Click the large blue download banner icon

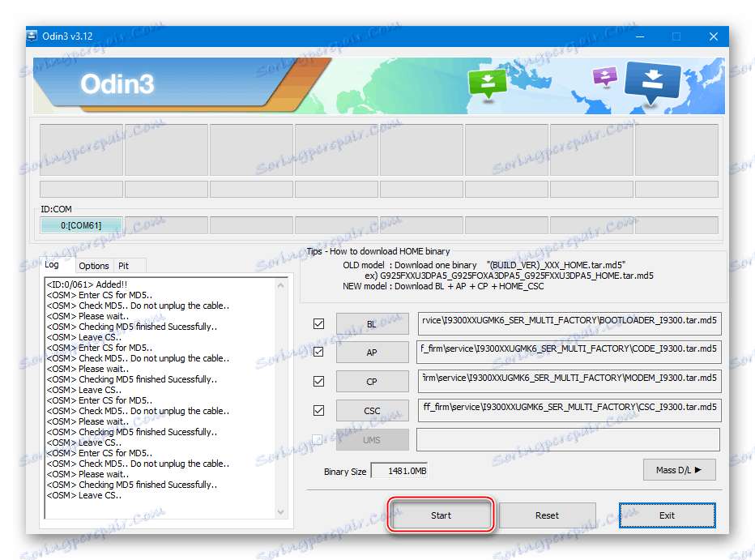tap(652, 82)
